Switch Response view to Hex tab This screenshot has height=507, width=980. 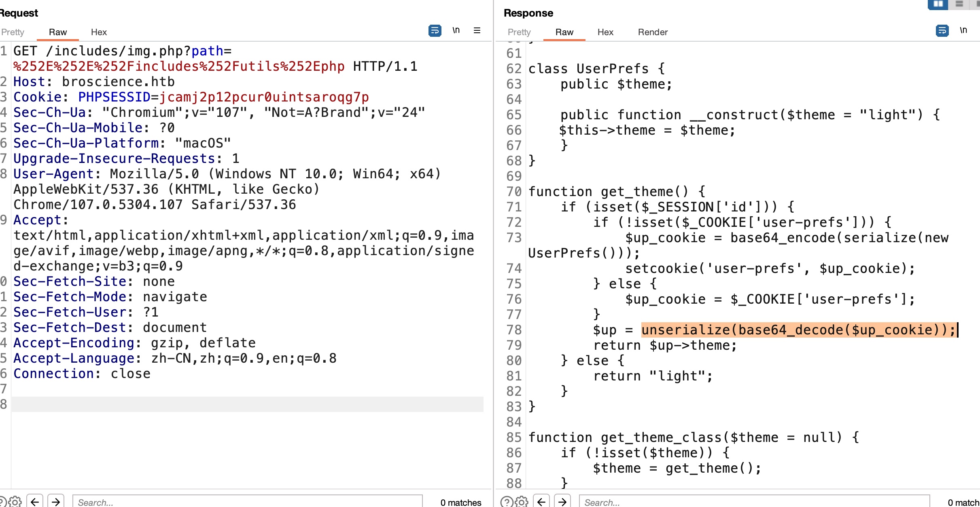[605, 32]
